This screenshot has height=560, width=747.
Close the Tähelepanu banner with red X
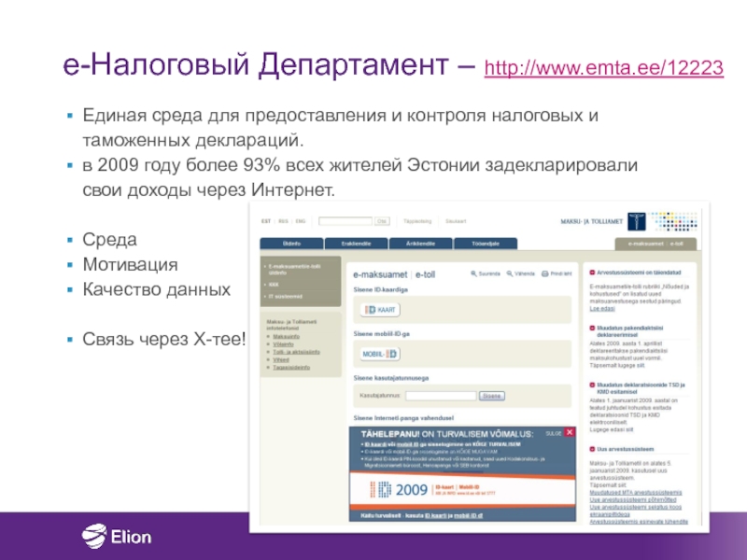click(x=570, y=432)
